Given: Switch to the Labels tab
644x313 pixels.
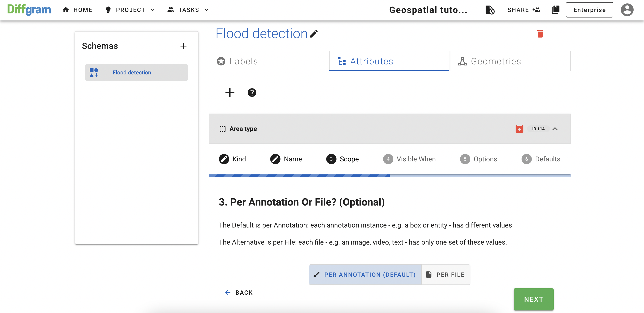Looking at the screenshot, I should pos(269,61).
